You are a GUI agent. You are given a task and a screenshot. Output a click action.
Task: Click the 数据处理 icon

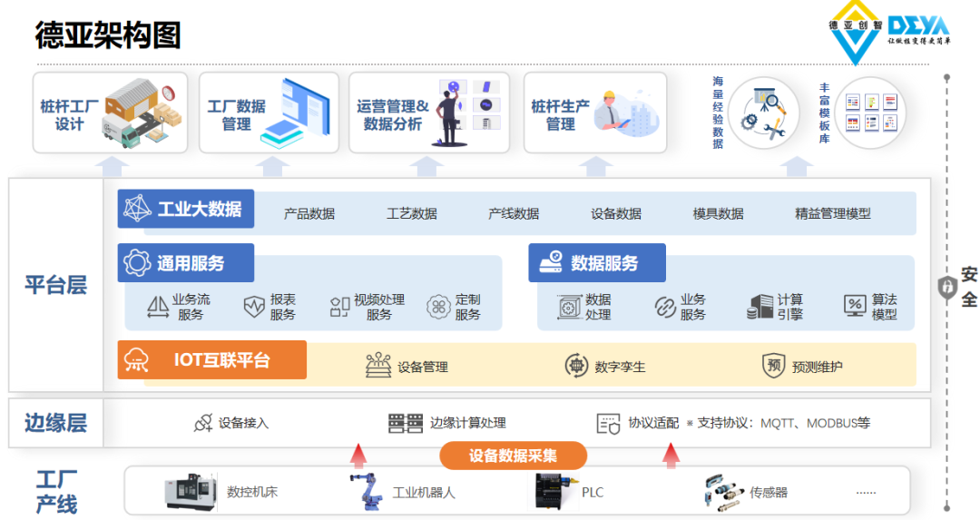(569, 307)
